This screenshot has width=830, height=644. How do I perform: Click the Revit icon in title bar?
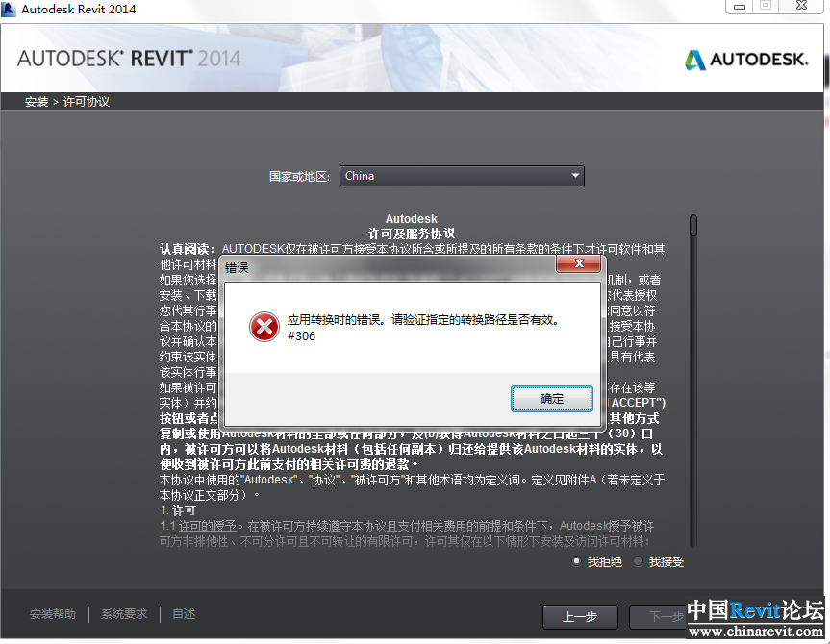(x=9, y=9)
